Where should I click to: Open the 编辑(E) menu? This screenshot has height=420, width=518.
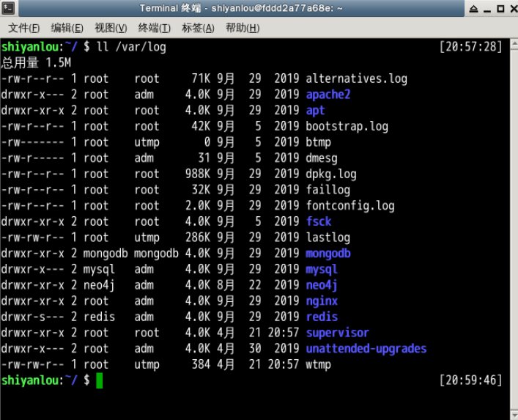pyautogui.click(x=67, y=28)
